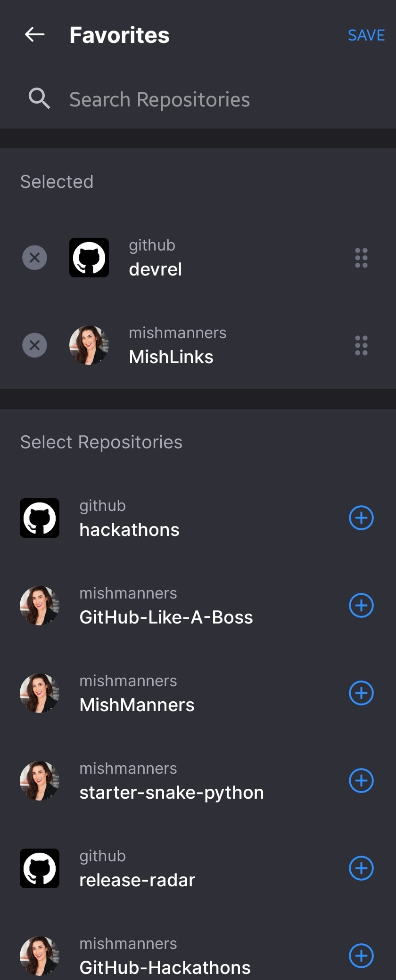The image size is (396, 980).
Task: Save the favorites list
Action: (x=366, y=35)
